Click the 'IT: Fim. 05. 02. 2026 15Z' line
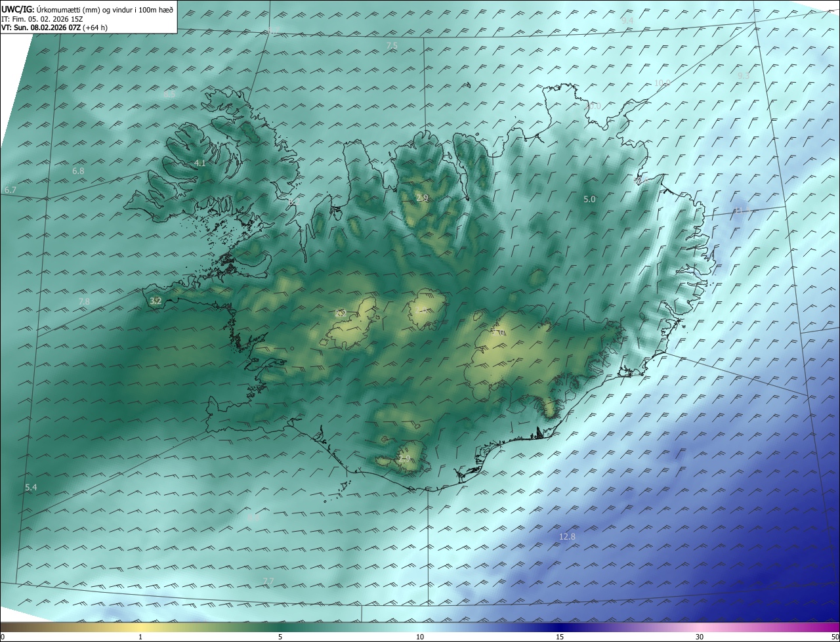 point(42,19)
